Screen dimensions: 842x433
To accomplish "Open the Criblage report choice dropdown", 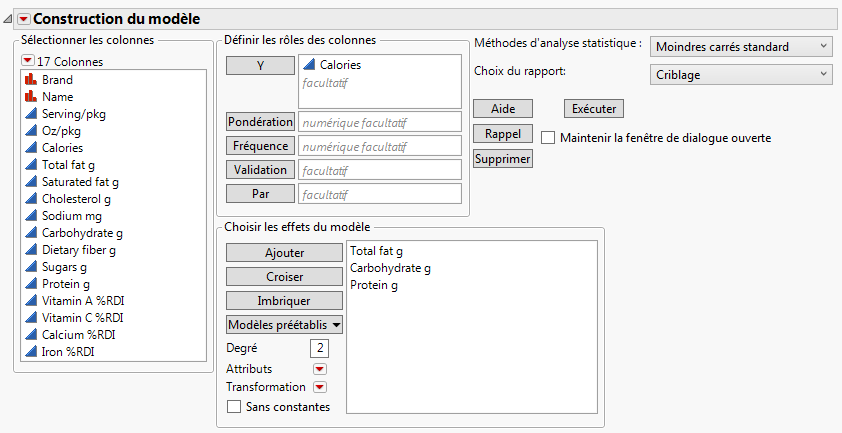I will (741, 73).
